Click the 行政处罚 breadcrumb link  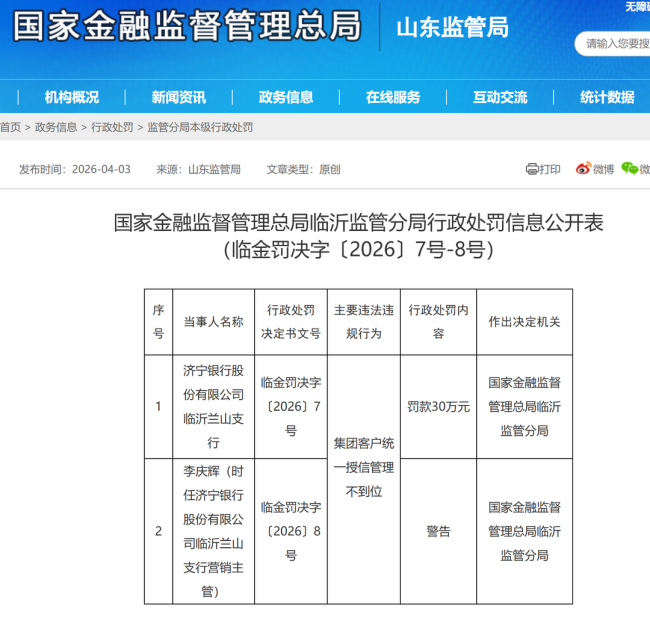112,127
